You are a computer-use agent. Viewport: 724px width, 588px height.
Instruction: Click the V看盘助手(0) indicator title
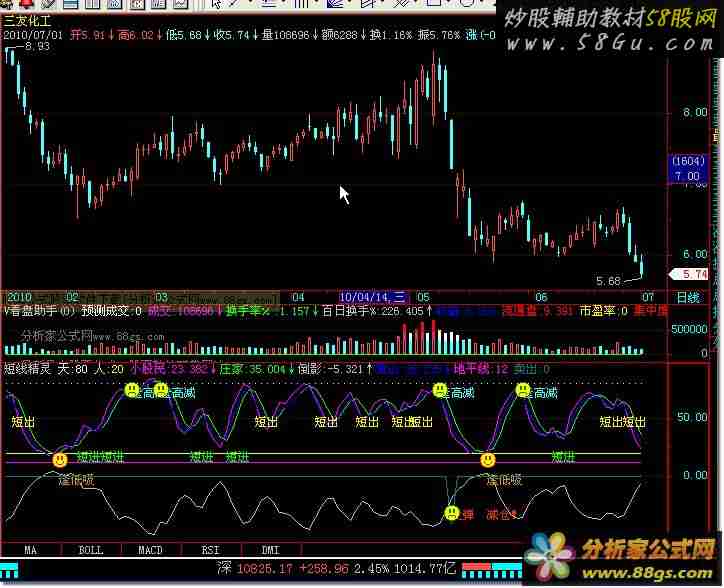(40, 311)
